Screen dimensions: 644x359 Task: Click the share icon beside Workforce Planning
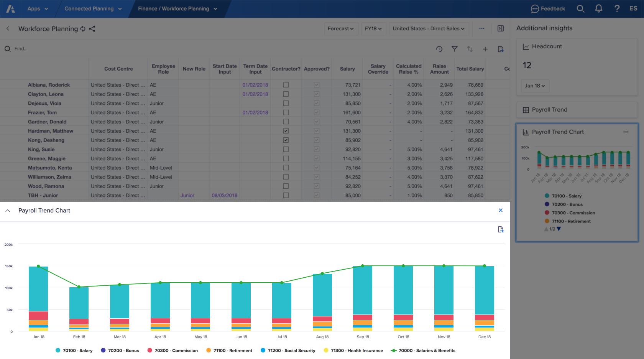(x=92, y=29)
